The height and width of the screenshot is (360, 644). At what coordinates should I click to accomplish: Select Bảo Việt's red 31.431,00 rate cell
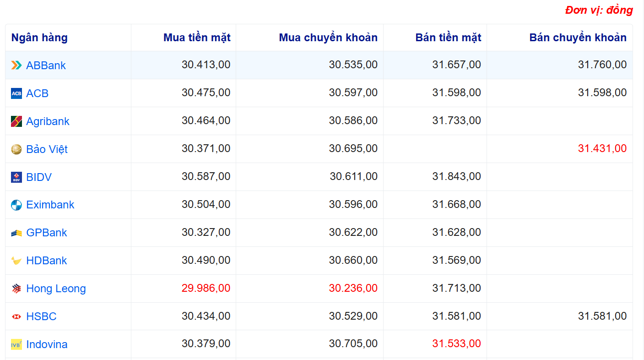[x=602, y=149]
